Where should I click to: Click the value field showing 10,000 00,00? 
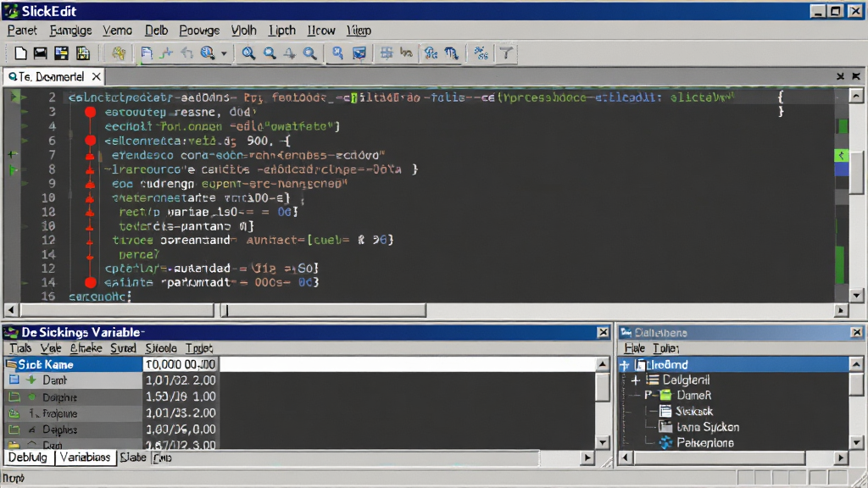[180, 364]
